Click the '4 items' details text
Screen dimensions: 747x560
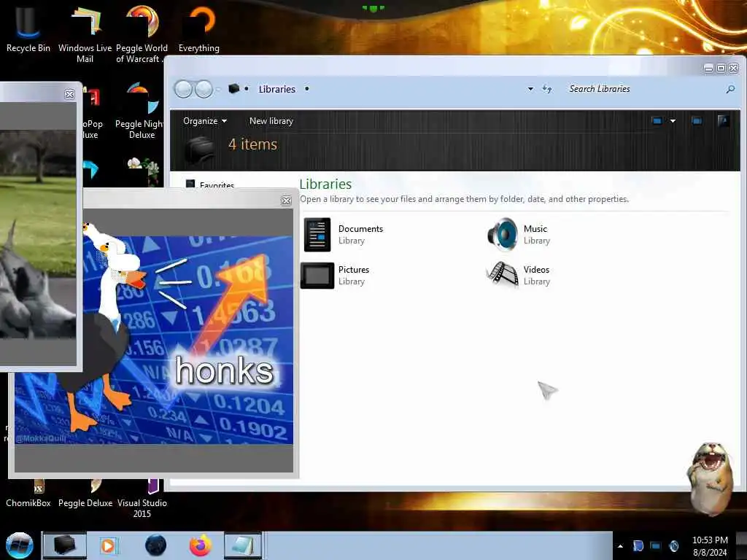click(x=252, y=144)
